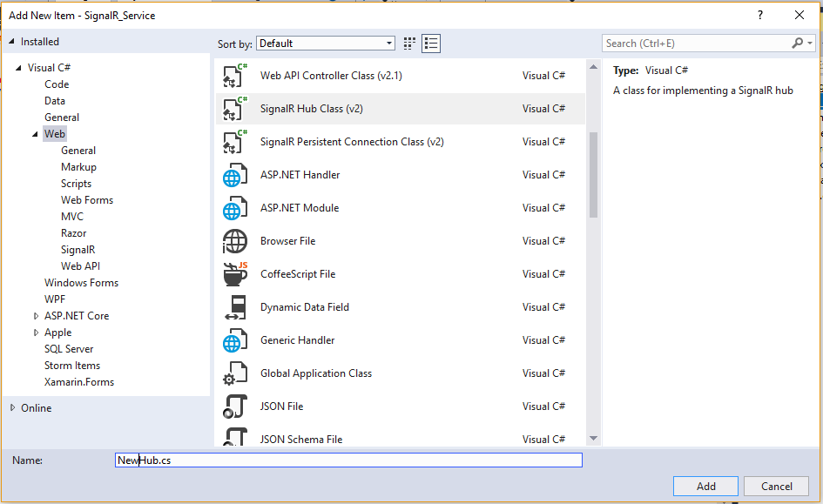This screenshot has width=823, height=504.
Task: Select the Web API category
Action: click(80, 266)
